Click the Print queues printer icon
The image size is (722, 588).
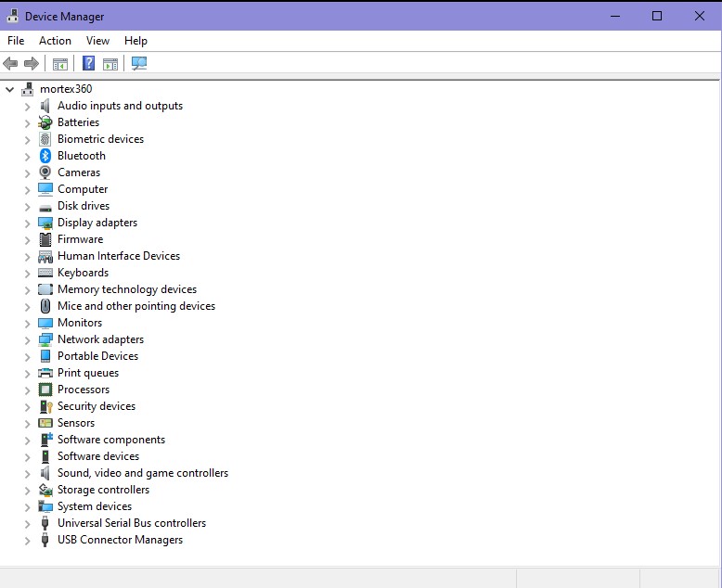45,373
